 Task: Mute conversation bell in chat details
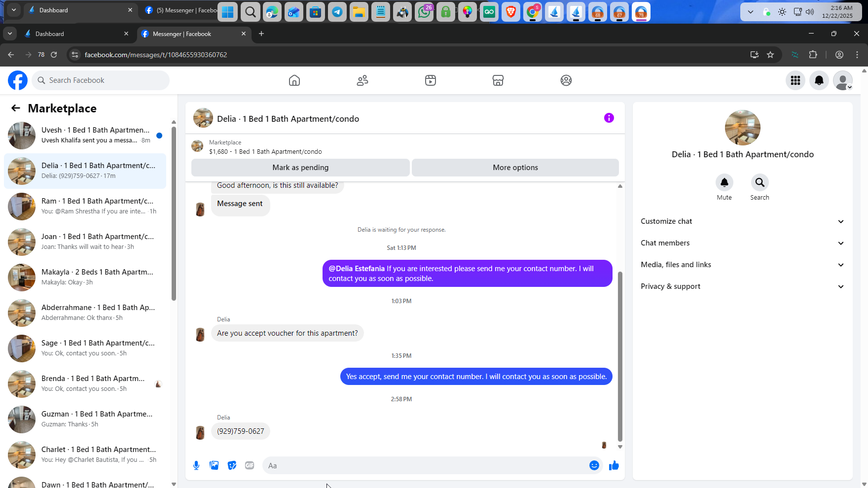[x=724, y=182]
